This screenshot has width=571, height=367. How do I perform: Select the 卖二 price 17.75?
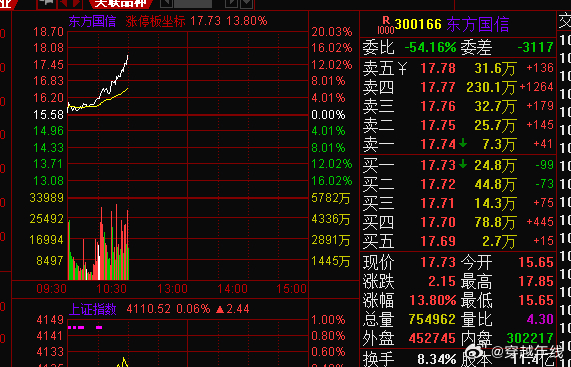(438, 125)
